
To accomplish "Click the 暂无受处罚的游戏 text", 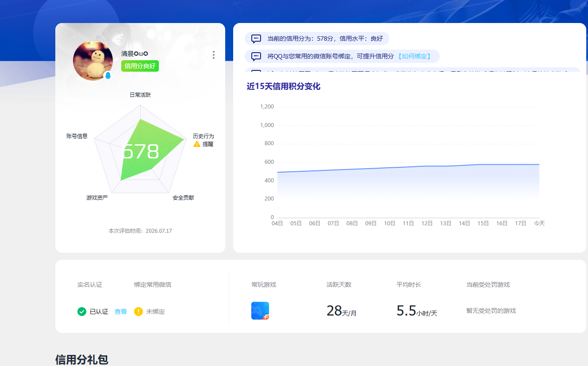I will coord(491,311).
